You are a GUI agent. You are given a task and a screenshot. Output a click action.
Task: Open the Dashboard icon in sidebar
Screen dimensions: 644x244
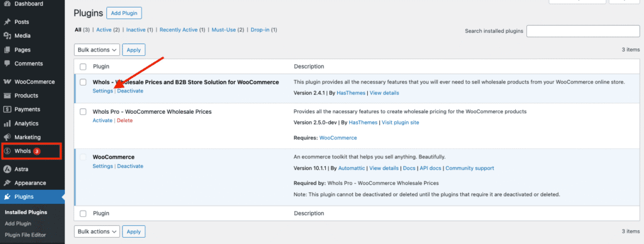(7, 4)
